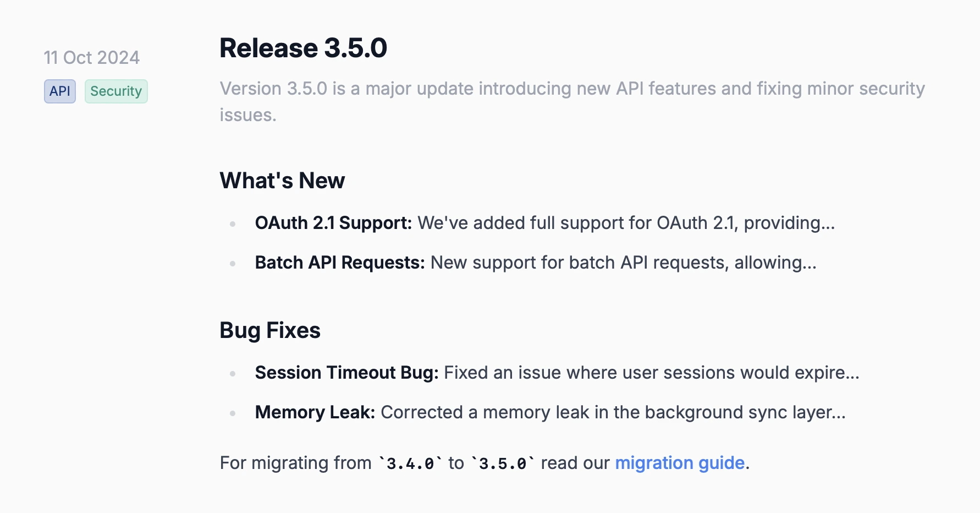Click the bold text Session Timeout Bug

click(345, 373)
